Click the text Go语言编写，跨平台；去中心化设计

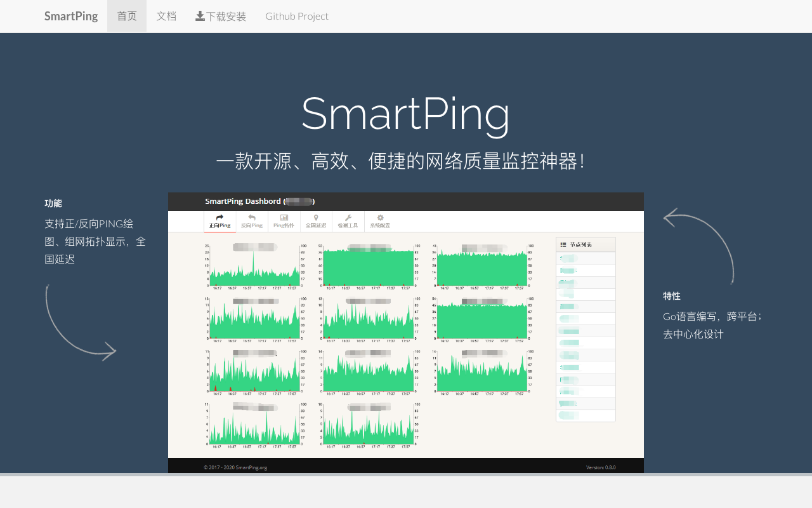[712, 324]
